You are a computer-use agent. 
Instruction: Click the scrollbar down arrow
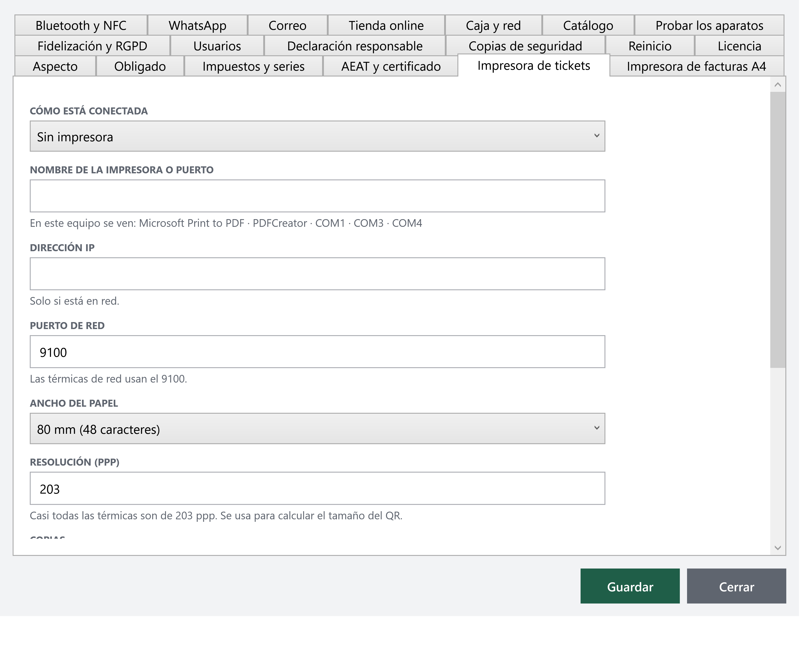click(x=778, y=548)
